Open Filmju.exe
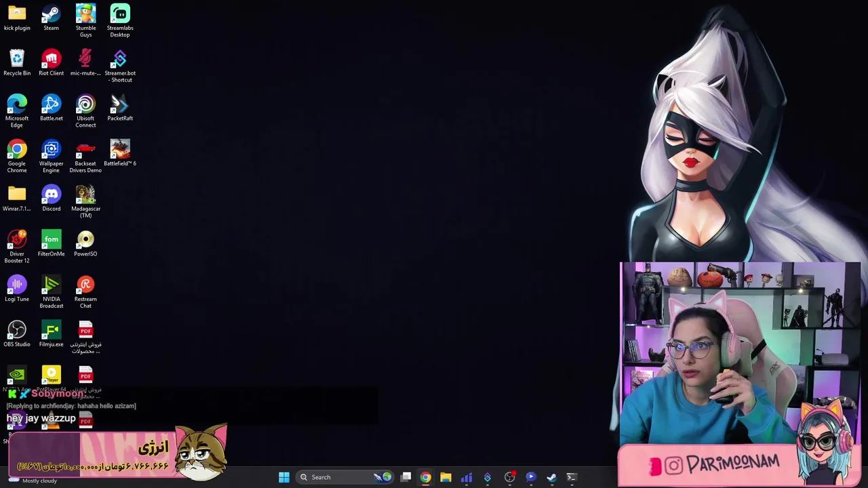The image size is (868, 488). pyautogui.click(x=51, y=334)
